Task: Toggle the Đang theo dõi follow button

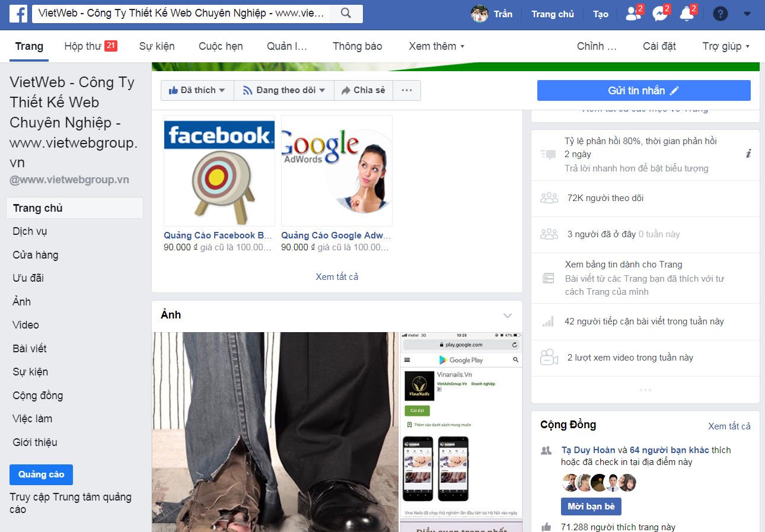Action: coord(284,90)
